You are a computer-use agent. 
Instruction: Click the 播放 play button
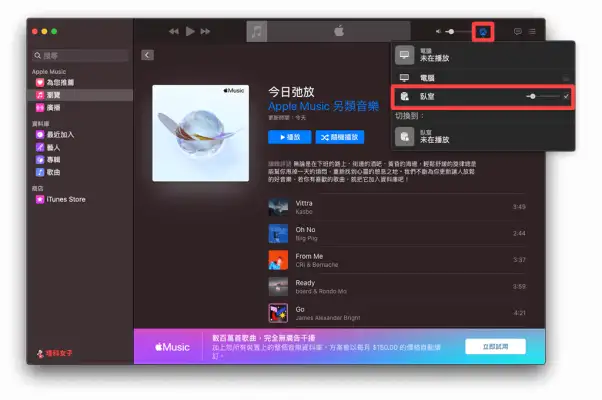click(289, 137)
